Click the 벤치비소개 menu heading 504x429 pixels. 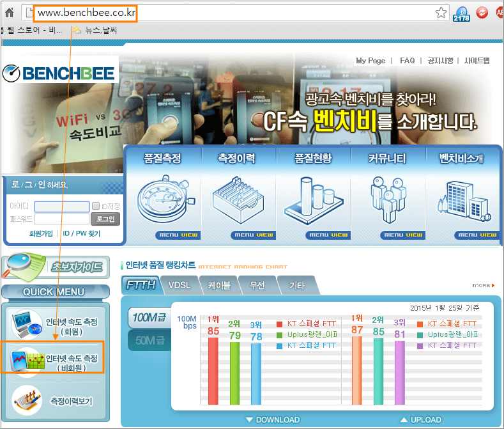(461, 158)
